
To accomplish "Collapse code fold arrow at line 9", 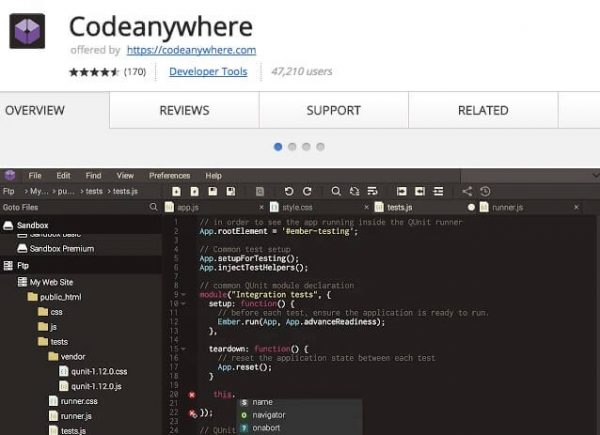I will pos(183,294).
